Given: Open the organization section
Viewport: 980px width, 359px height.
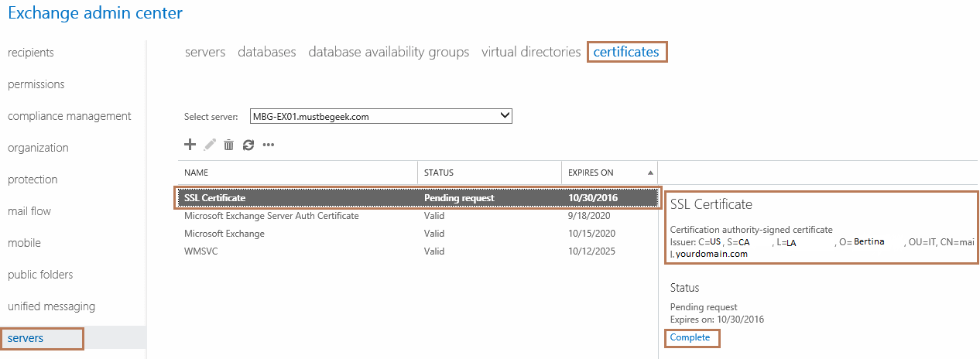Looking at the screenshot, I should 38,148.
